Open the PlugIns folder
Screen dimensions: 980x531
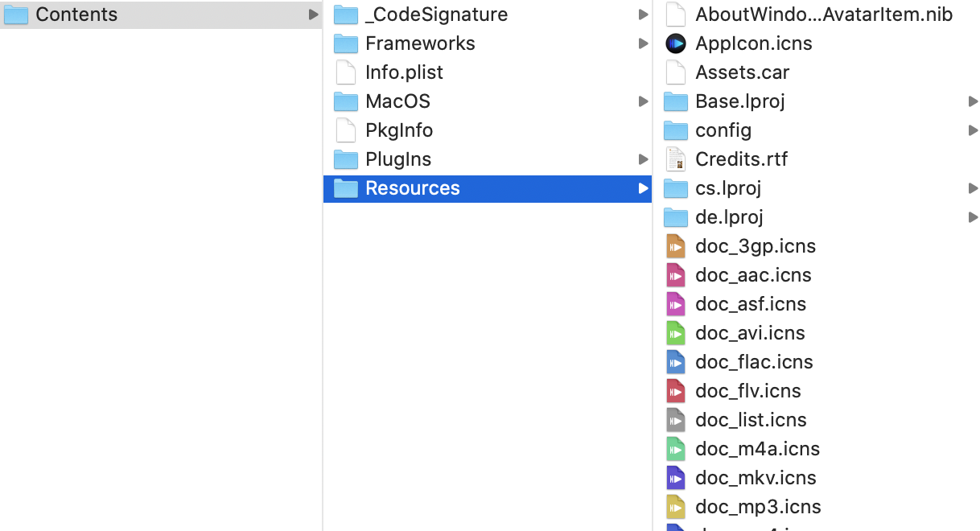pos(397,159)
